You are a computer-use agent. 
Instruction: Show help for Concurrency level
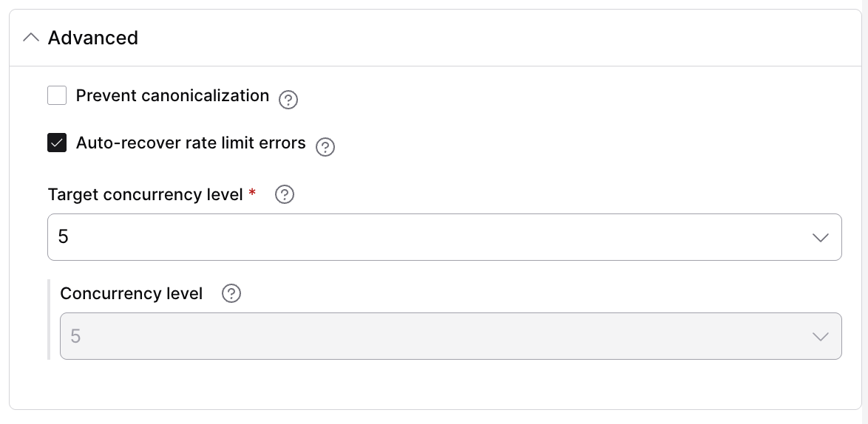(x=231, y=293)
